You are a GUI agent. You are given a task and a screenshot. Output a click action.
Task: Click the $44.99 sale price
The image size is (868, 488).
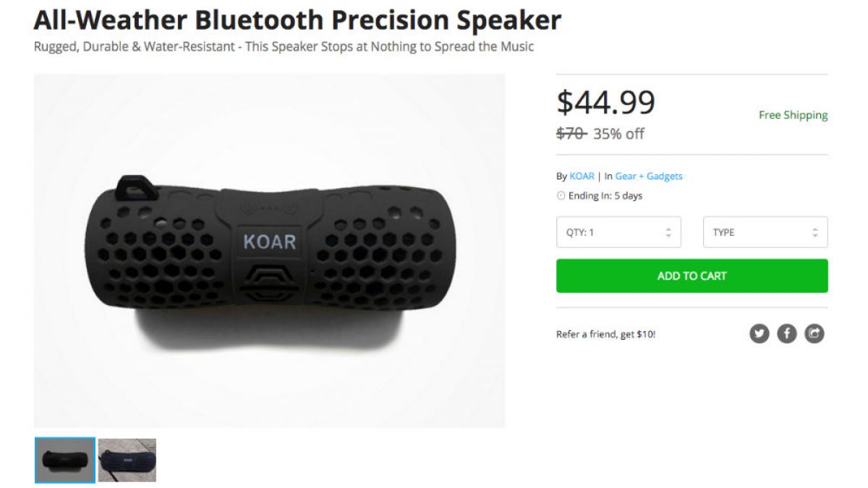point(605,103)
